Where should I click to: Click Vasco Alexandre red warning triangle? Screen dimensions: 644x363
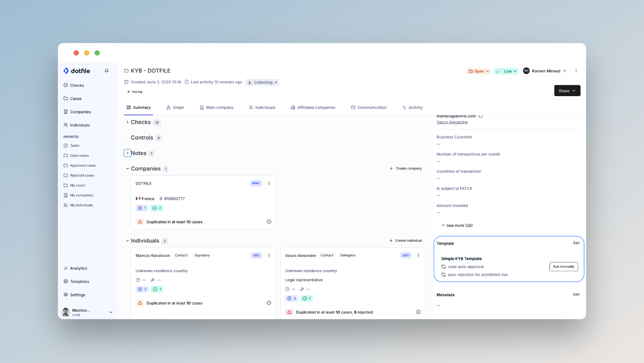point(289,312)
